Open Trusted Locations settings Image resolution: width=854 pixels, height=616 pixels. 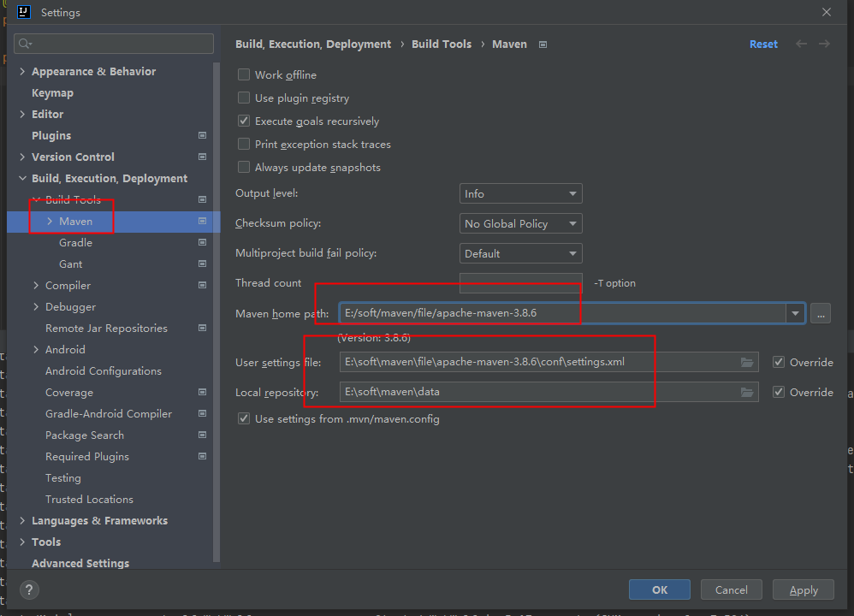click(89, 499)
